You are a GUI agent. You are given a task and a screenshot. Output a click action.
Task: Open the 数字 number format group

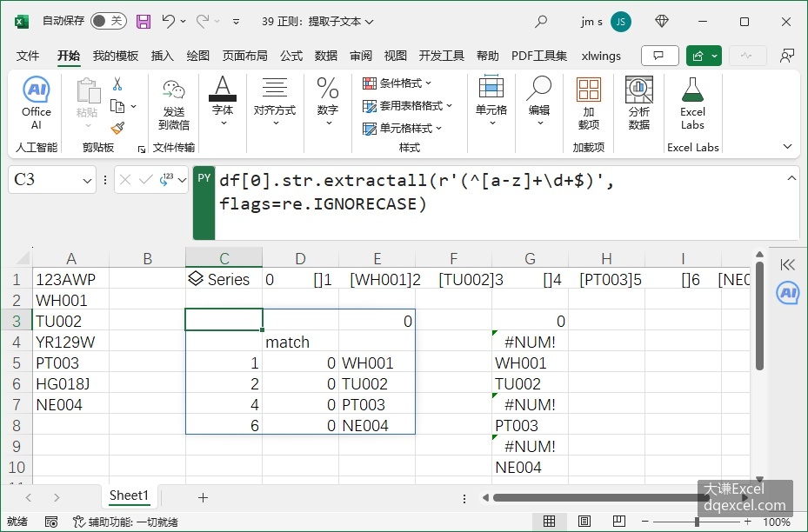pyautogui.click(x=328, y=102)
